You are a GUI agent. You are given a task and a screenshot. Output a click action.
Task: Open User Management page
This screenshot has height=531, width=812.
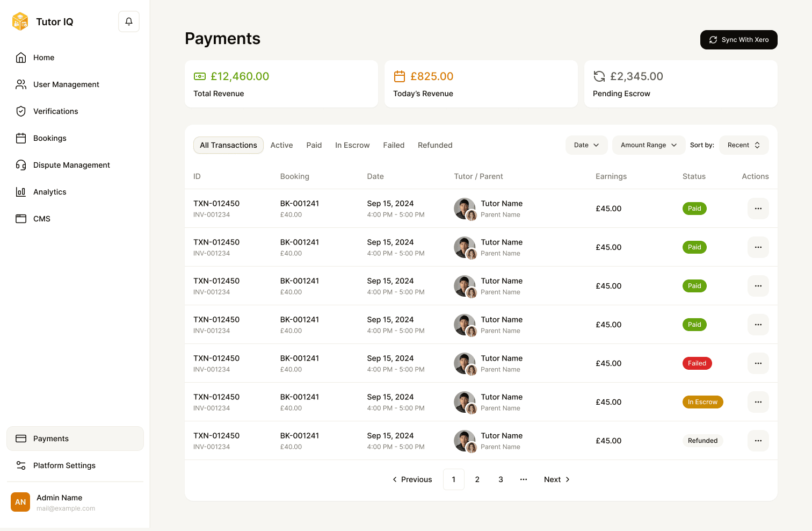click(75, 84)
